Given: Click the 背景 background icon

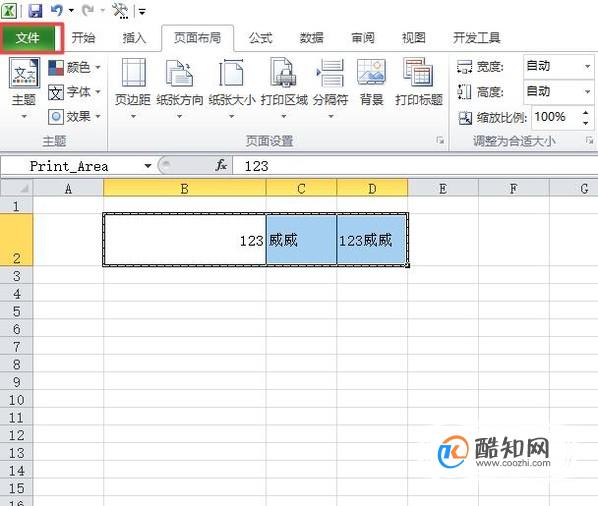Looking at the screenshot, I should click(x=371, y=72).
